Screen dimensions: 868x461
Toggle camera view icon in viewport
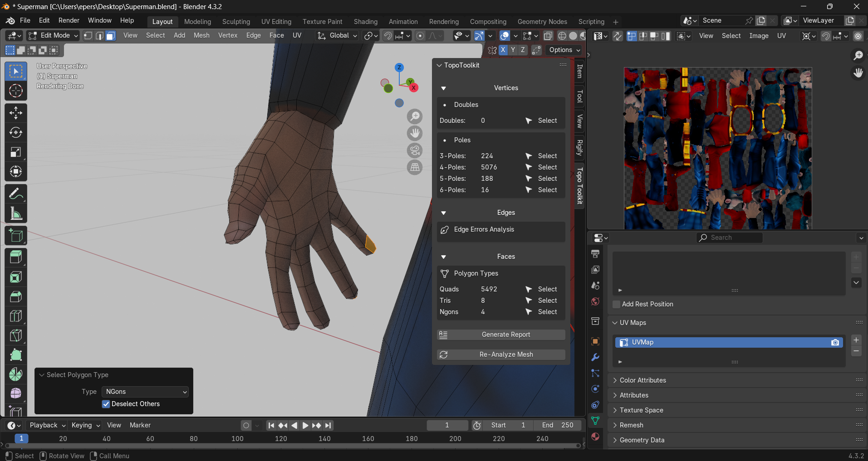point(415,150)
